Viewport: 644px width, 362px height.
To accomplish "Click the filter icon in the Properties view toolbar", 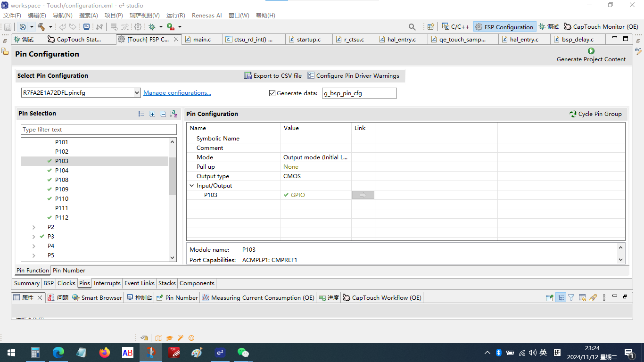I will coord(571,297).
